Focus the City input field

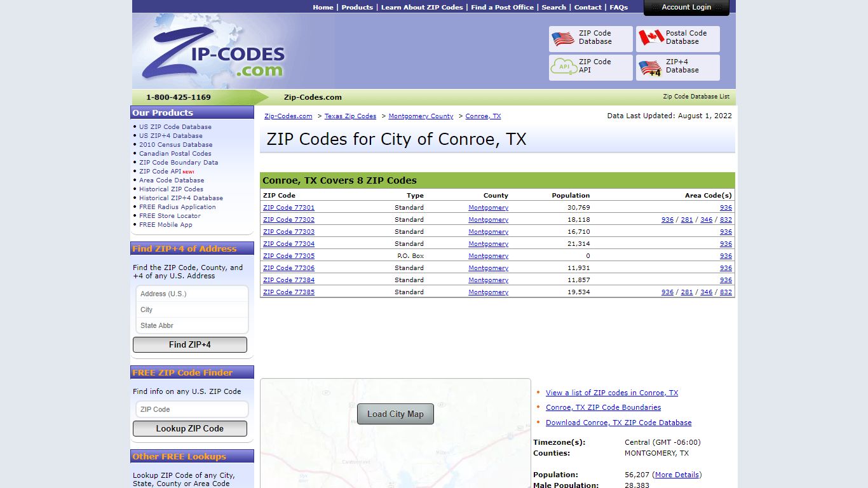pyautogui.click(x=192, y=309)
